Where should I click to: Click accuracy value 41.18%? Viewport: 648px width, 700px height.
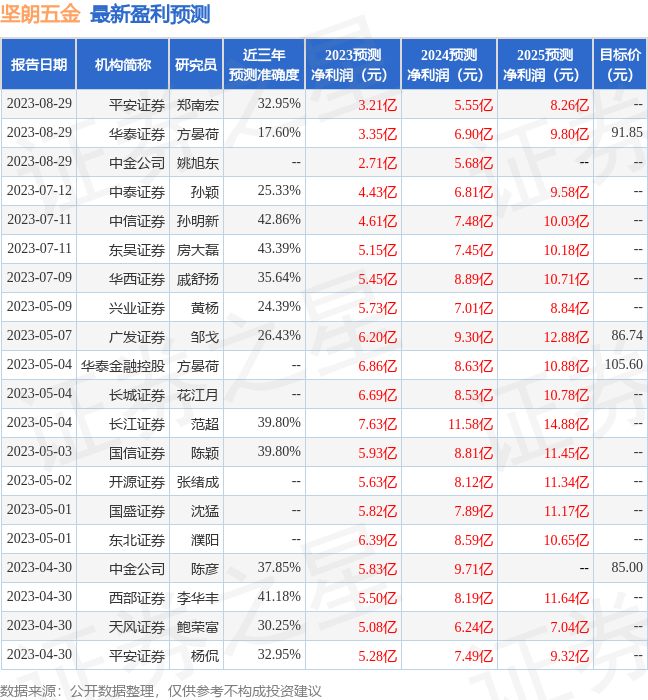[x=279, y=597]
